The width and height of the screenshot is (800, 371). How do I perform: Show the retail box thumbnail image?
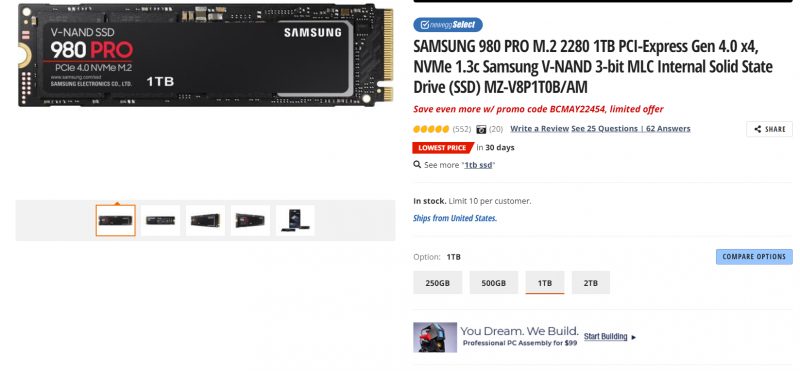[x=295, y=220]
